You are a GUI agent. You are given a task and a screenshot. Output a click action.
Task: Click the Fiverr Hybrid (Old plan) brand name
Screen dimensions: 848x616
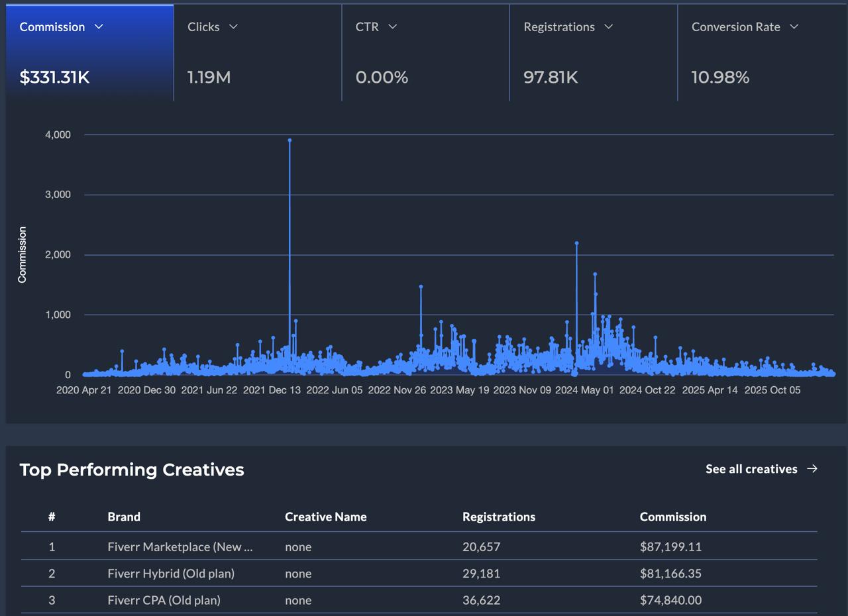[x=170, y=574]
